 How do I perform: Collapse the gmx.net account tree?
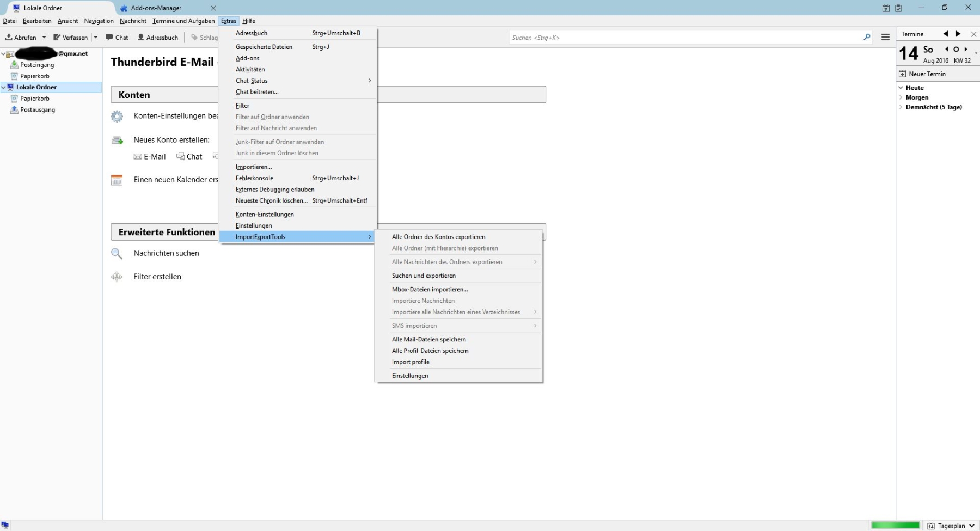tap(3, 54)
